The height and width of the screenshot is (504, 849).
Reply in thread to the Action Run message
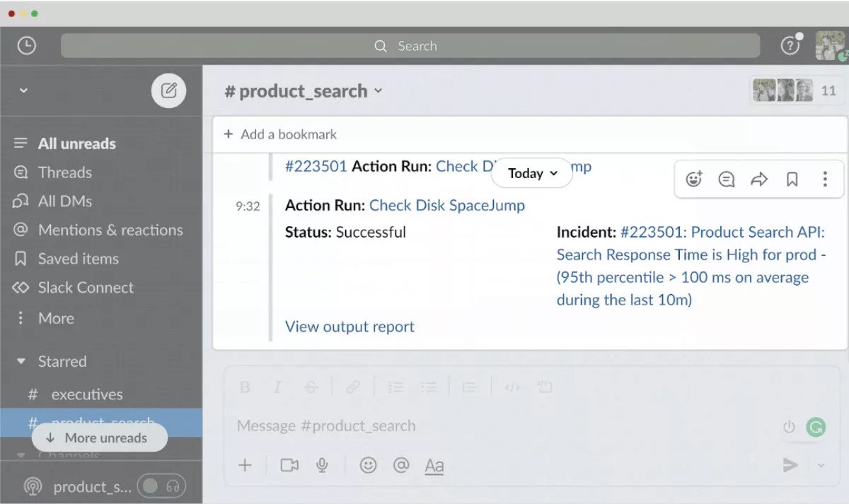tap(726, 179)
